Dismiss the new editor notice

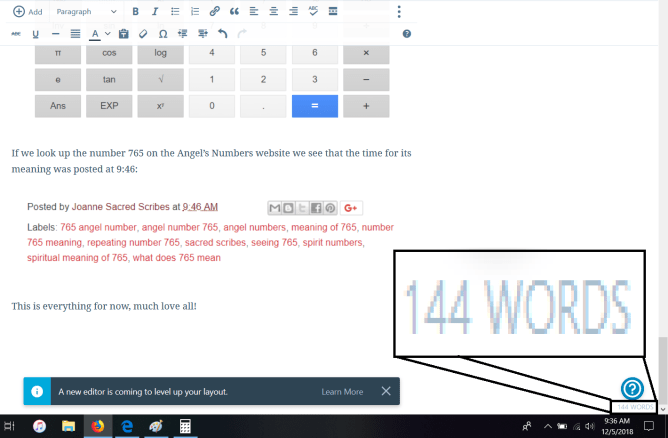click(x=386, y=391)
